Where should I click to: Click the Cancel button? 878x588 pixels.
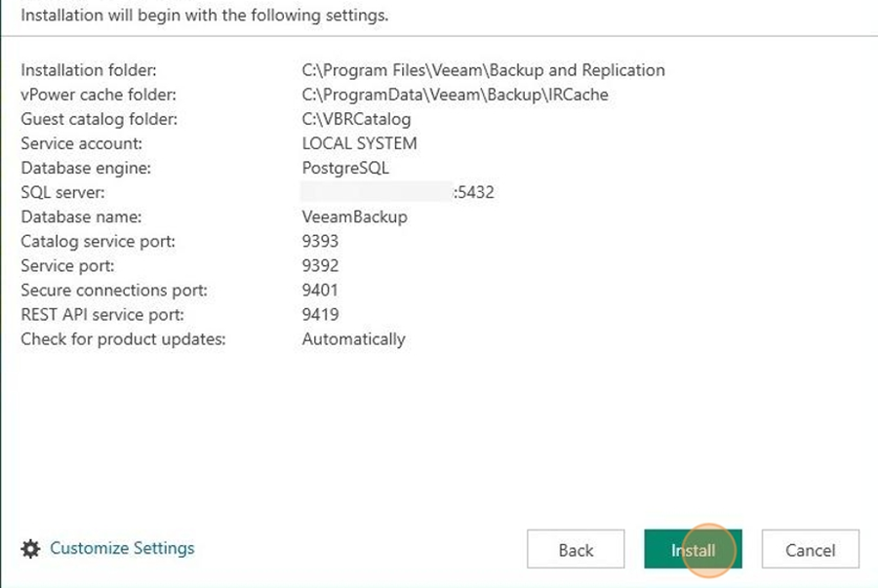(x=811, y=549)
